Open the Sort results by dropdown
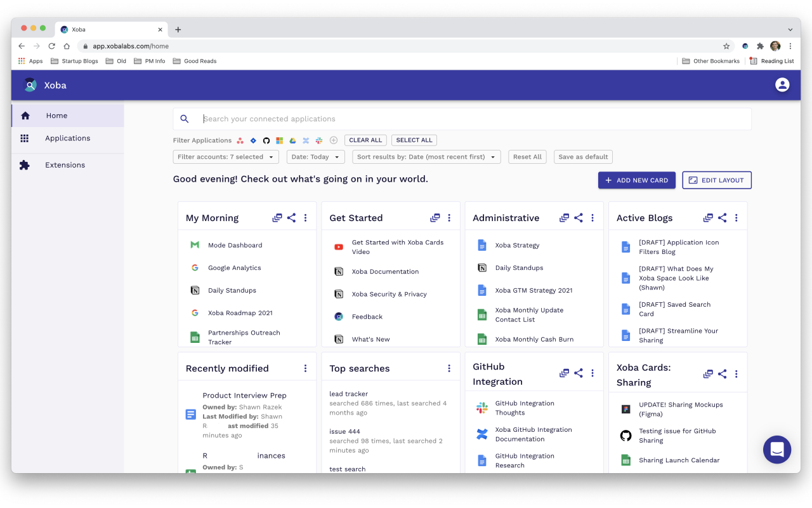Image resolution: width=812 pixels, height=508 pixels. tap(426, 157)
